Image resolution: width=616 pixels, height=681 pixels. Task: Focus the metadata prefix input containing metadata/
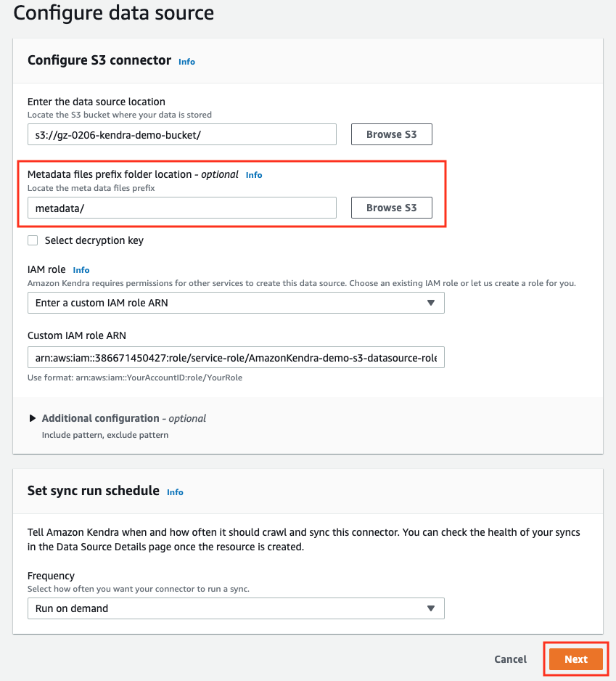coord(182,208)
